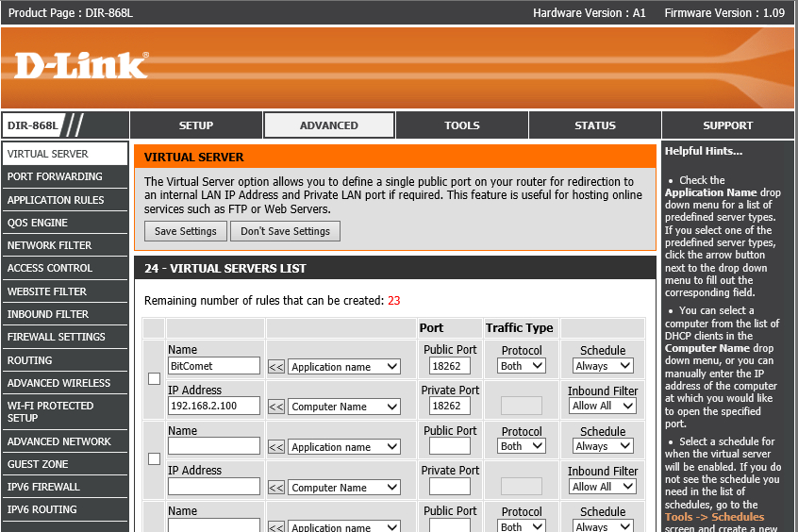The width and height of the screenshot is (798, 532).
Task: Open PORT FORWARDING page
Action: 65,176
